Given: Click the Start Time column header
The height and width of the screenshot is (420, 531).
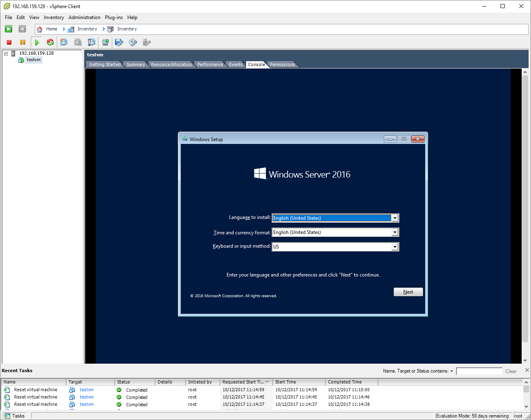Looking at the screenshot, I should tap(299, 382).
